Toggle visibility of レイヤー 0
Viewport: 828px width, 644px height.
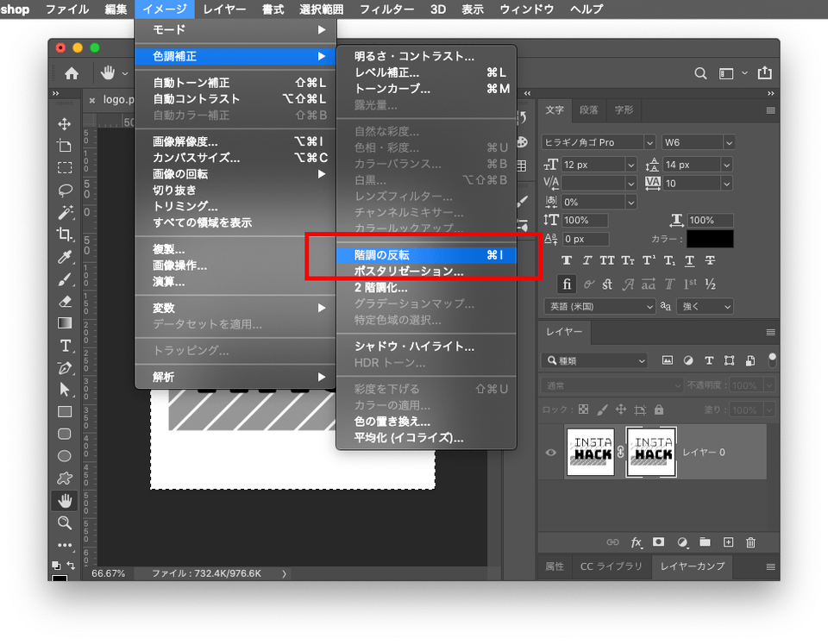pos(551,453)
